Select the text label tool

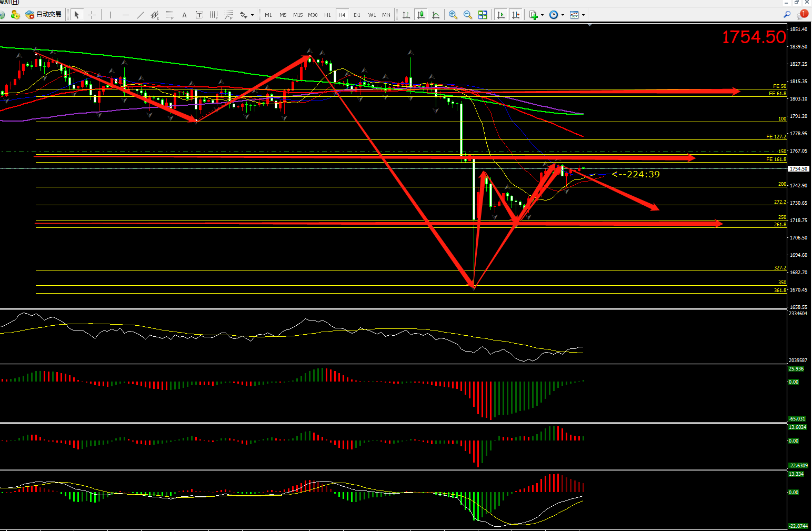[184, 15]
